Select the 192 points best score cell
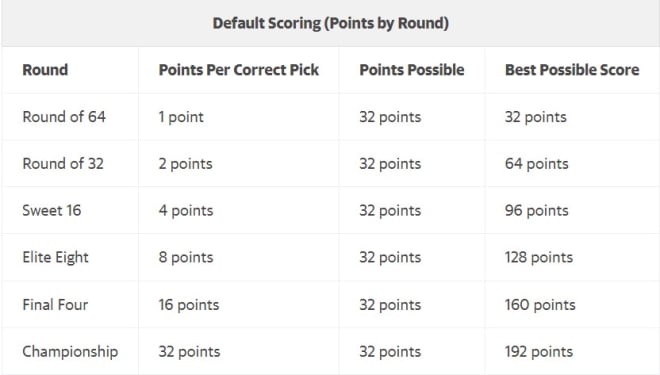 coord(539,352)
